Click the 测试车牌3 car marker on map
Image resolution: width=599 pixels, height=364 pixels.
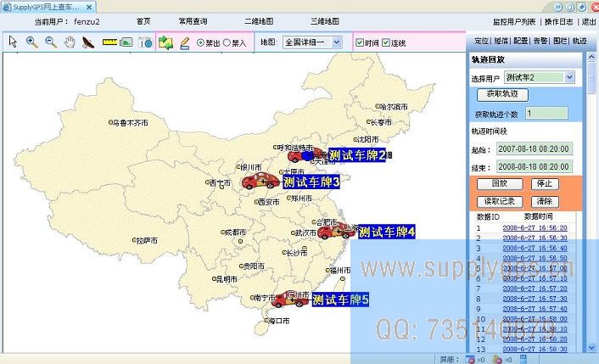pyautogui.click(x=260, y=181)
